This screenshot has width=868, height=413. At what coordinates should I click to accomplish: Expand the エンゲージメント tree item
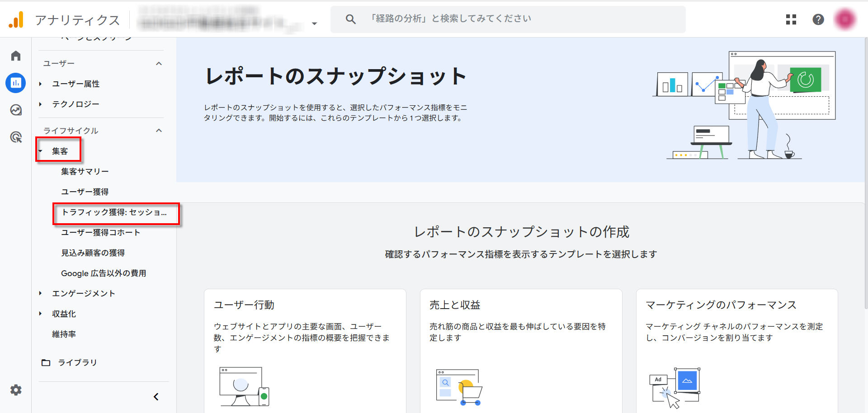(x=83, y=293)
